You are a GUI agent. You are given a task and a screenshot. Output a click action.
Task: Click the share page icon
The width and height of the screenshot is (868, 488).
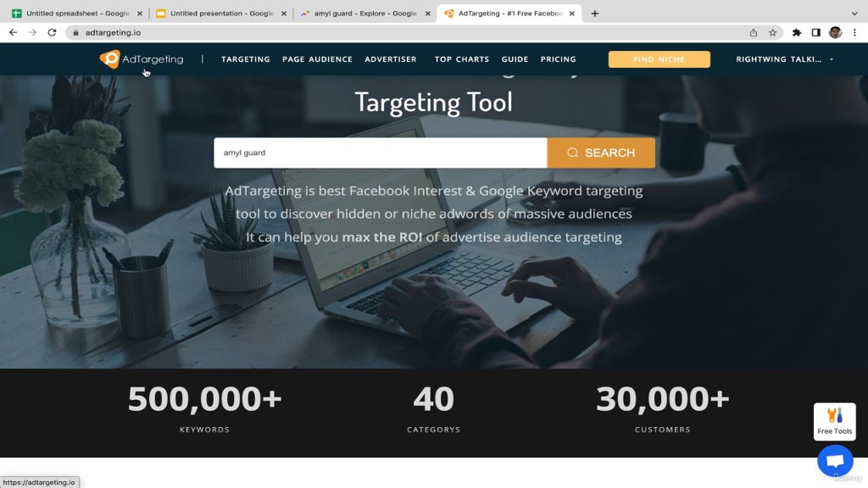click(754, 33)
